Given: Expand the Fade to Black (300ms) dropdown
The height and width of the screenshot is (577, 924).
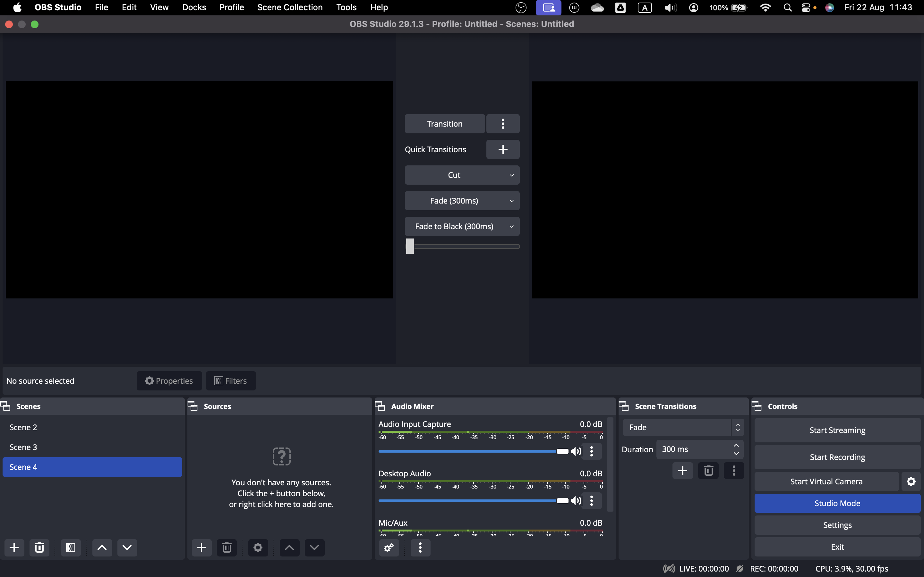Looking at the screenshot, I should coord(512,226).
